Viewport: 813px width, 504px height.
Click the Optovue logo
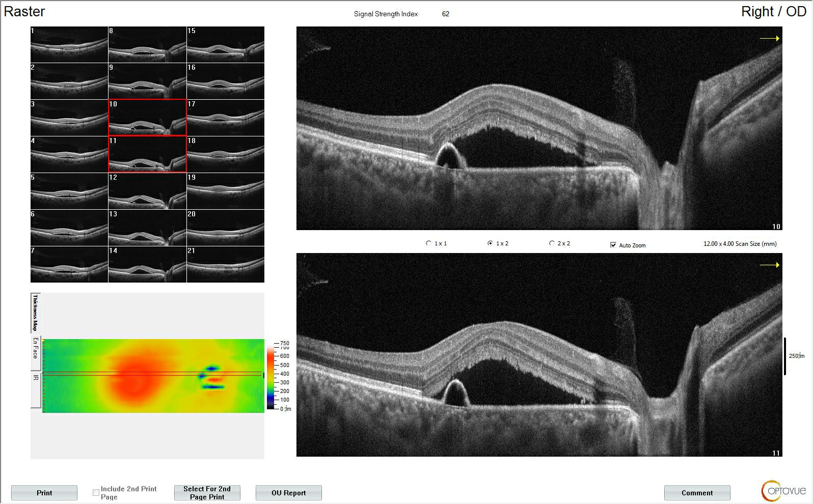coord(783,491)
